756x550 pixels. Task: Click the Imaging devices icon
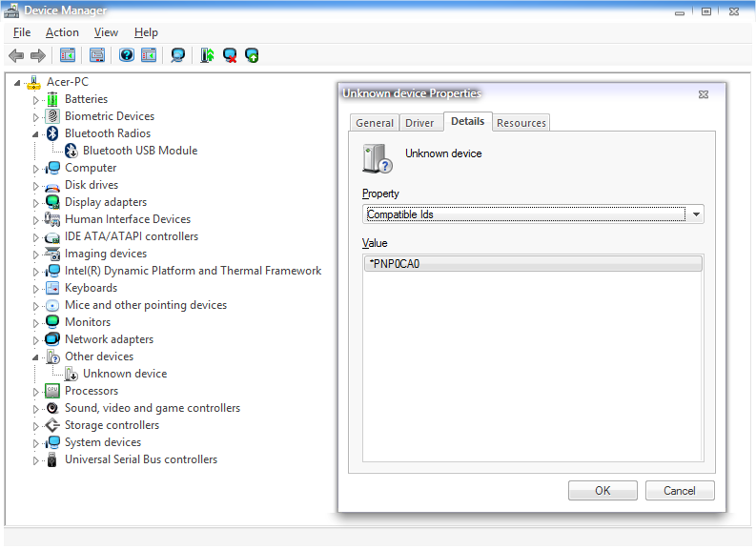52,255
